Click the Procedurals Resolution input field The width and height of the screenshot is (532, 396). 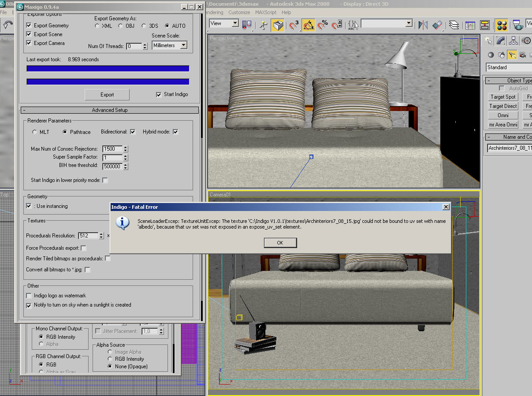(x=88, y=236)
